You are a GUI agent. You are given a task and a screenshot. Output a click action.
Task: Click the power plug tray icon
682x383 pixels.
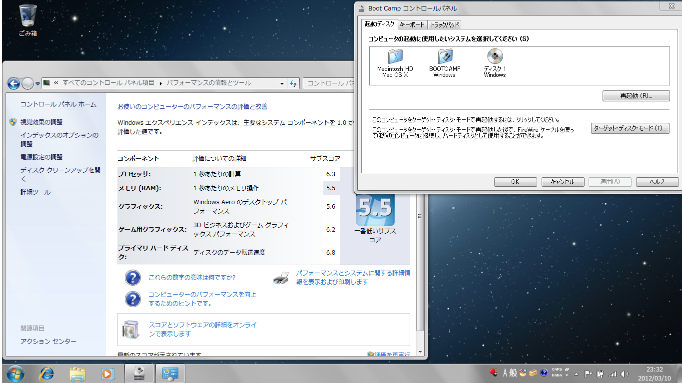[600, 373]
